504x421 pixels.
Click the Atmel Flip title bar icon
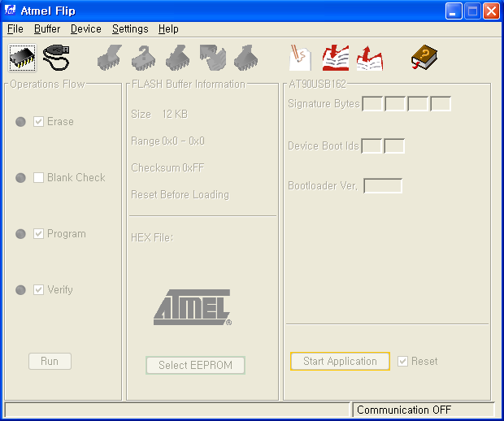(x=10, y=11)
